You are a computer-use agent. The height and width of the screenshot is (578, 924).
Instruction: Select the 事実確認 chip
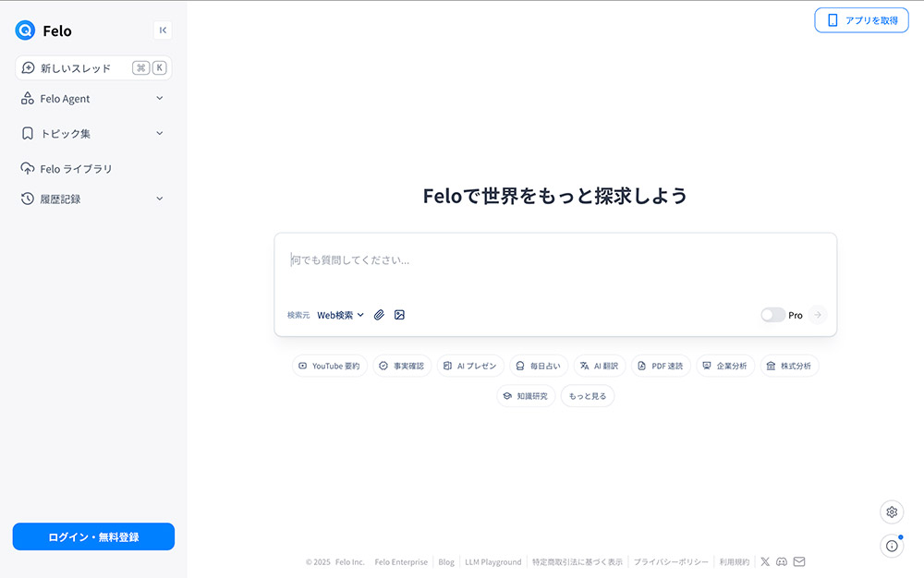pyautogui.click(x=402, y=367)
